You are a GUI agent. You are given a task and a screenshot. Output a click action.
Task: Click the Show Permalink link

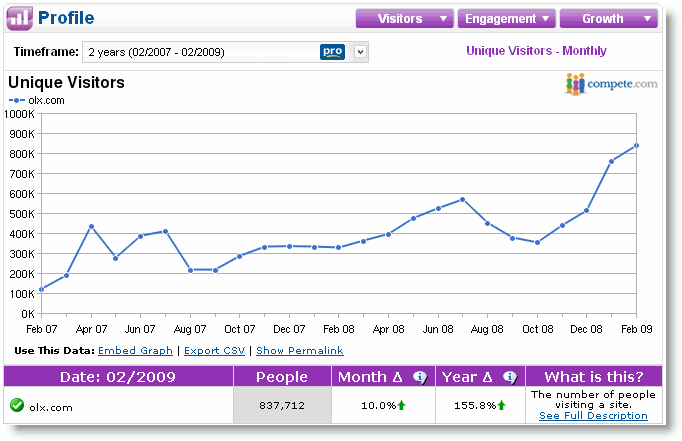[x=300, y=351]
